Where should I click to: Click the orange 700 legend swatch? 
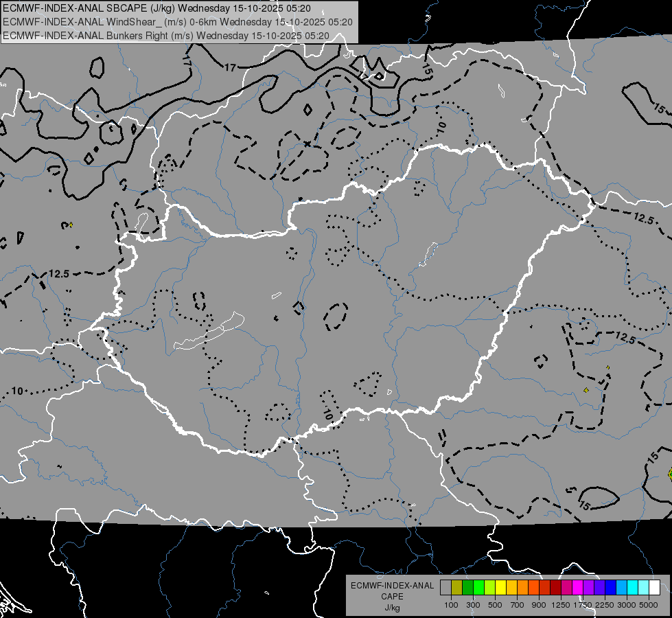click(x=522, y=588)
